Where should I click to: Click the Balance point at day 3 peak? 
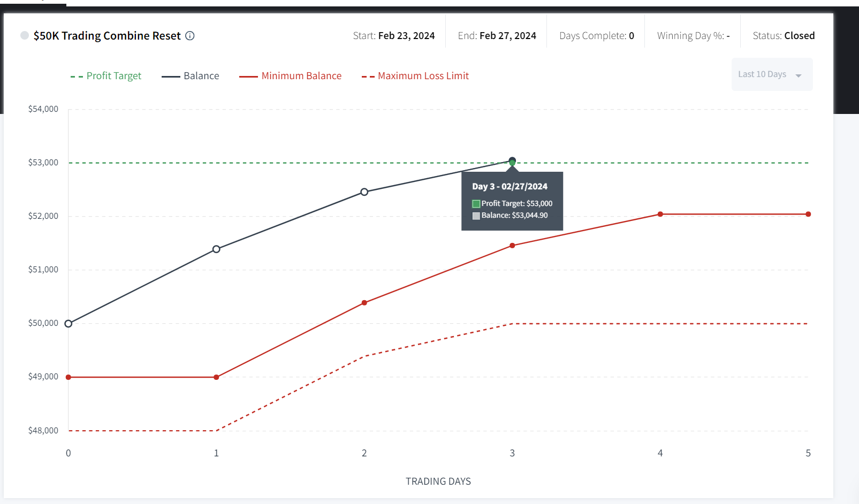512,161
